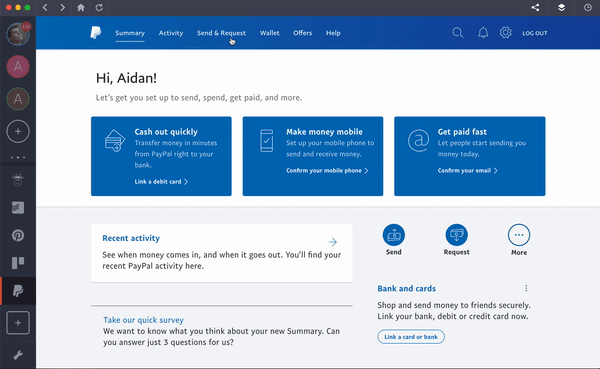Click the share icon in title bar
The height and width of the screenshot is (369, 600).
click(535, 7)
